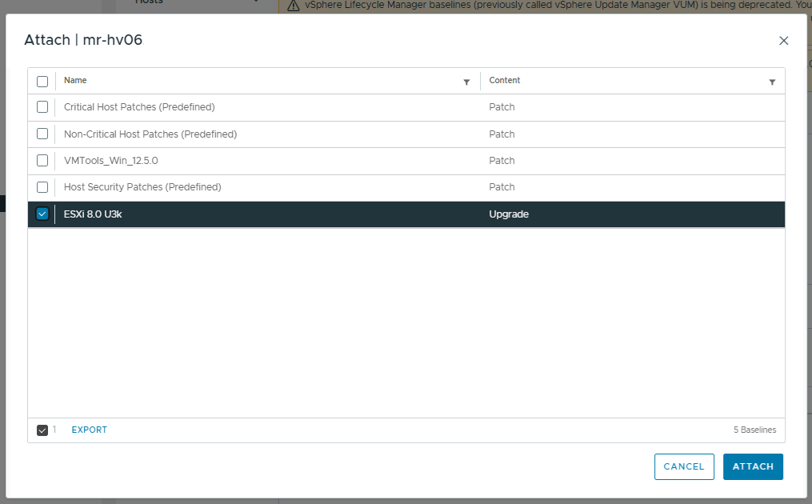The image size is (812, 504).
Task: Click the ATTACH button
Action: [753, 466]
